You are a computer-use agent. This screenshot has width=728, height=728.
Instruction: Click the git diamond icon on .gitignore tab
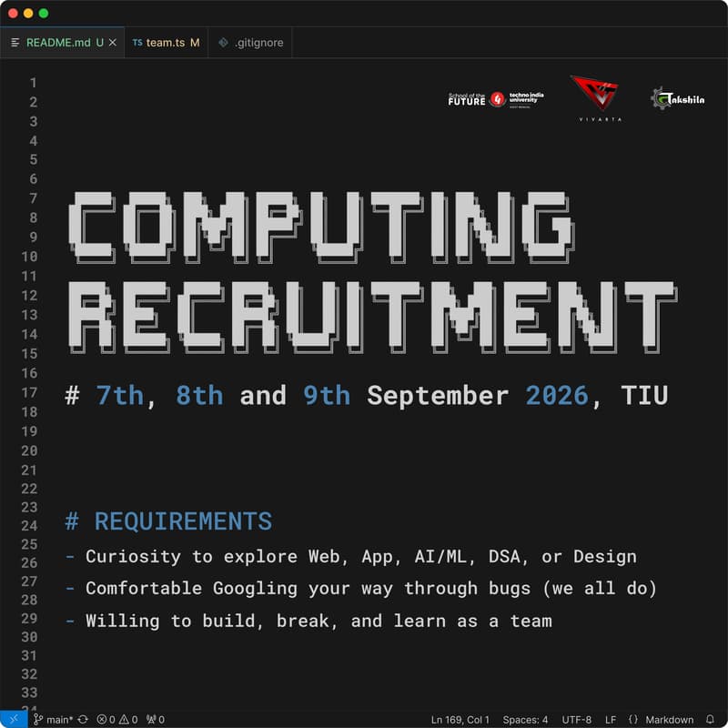click(223, 42)
